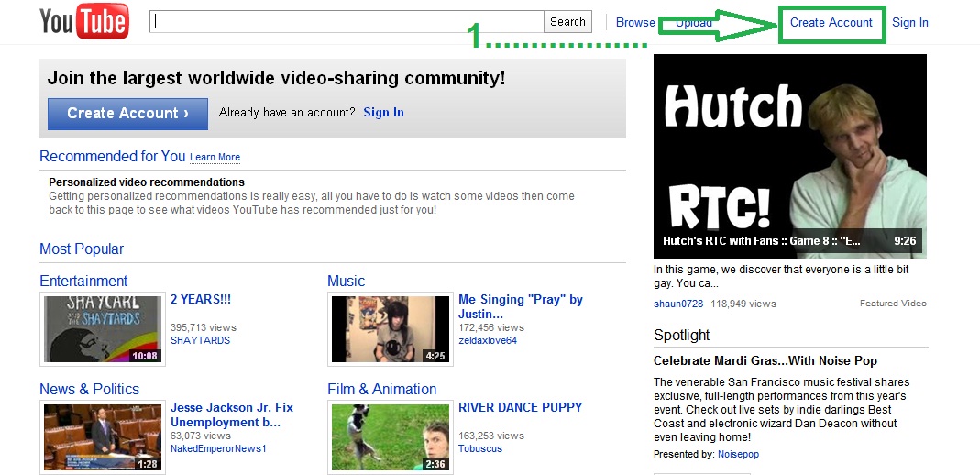Screen dimensions: 980x475
Task: Click the blue Create Account button
Action: tap(127, 114)
